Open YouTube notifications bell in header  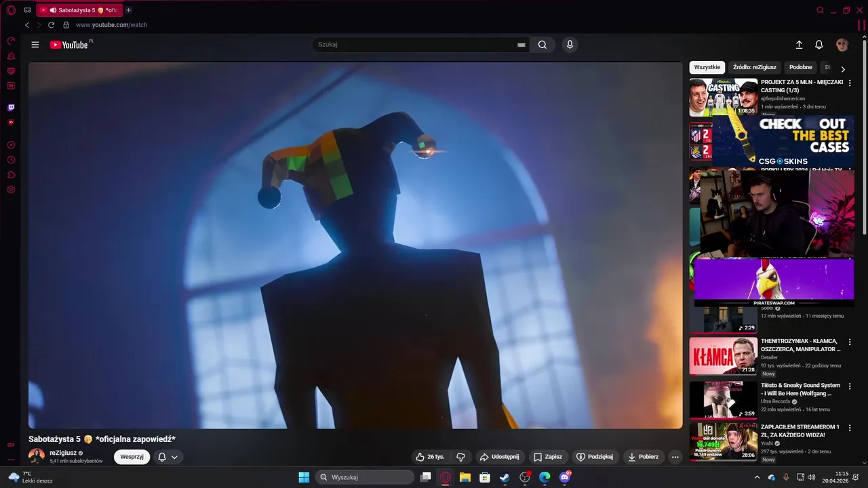pyautogui.click(x=819, y=45)
